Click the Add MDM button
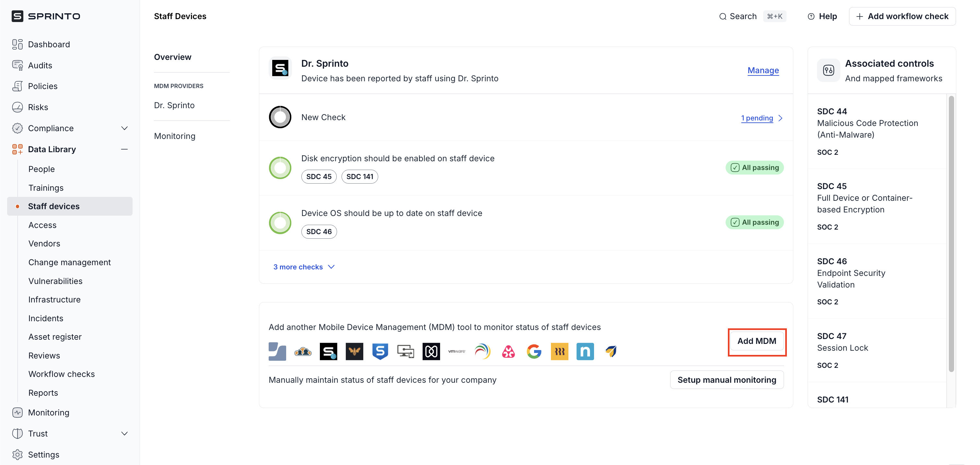 pos(756,341)
